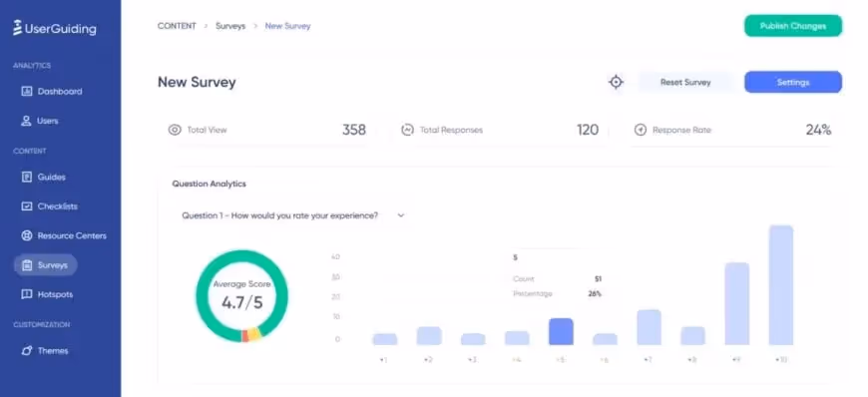Click the Guides document icon
Screen dimensions: 868x397
(x=27, y=178)
